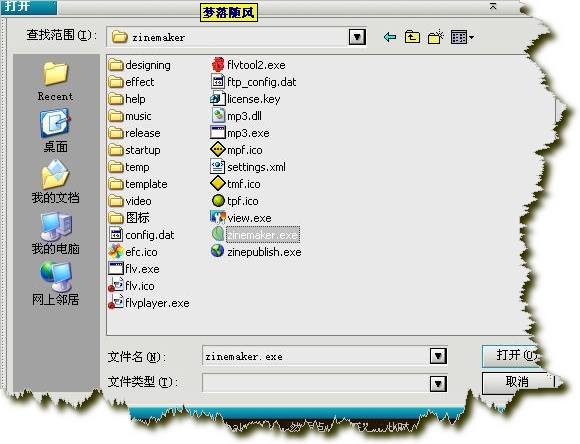The width and height of the screenshot is (580, 444).
Task: Select the flvtool2.exe file
Action: pyautogui.click(x=248, y=65)
